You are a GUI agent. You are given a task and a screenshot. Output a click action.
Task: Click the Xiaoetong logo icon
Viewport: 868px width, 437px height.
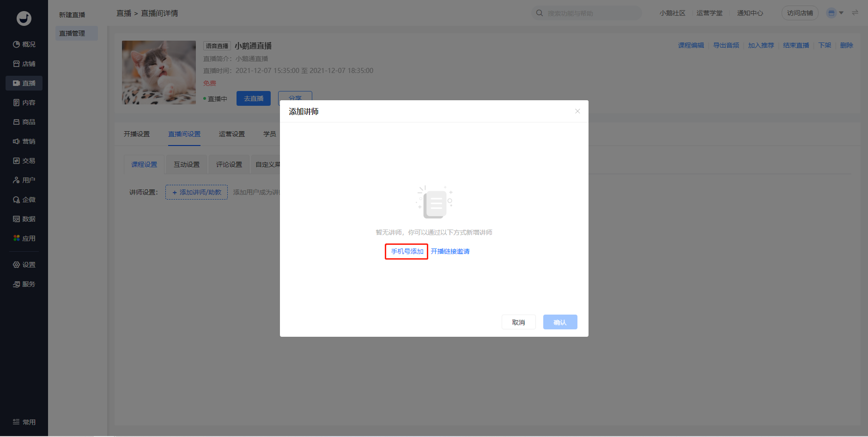click(x=24, y=18)
